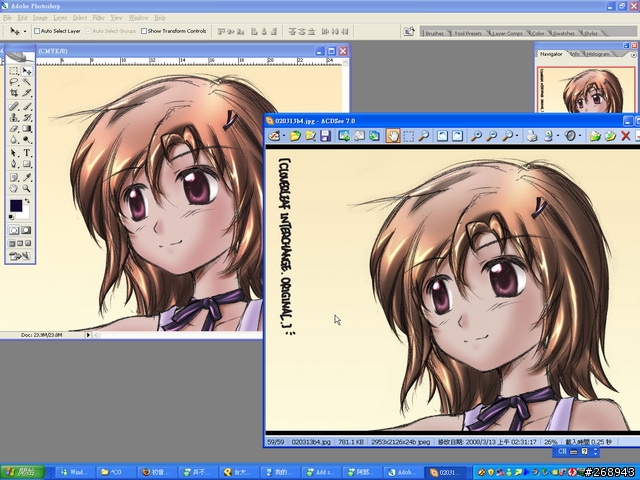Click the white background color swatch
The height and width of the screenshot is (480, 640).
(x=25, y=213)
